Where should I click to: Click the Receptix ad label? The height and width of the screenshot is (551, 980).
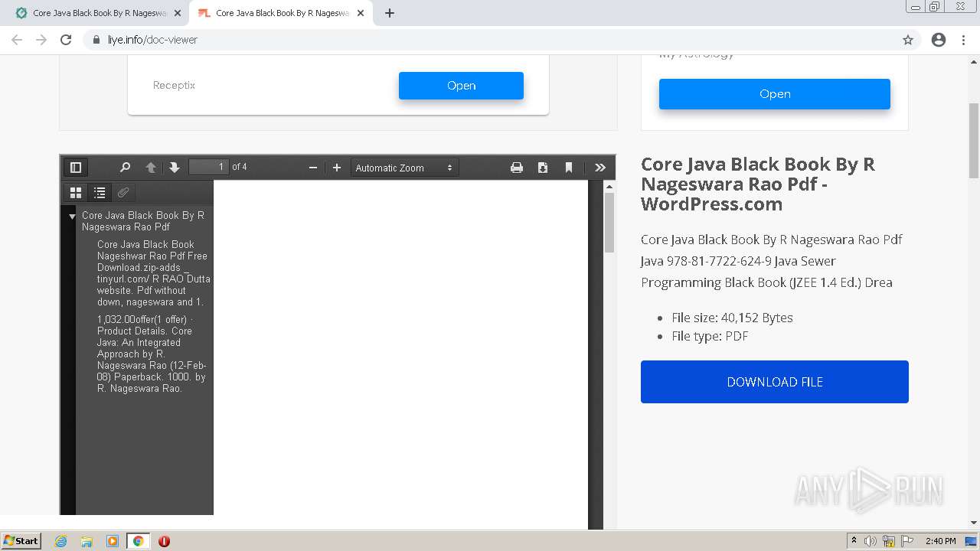pos(174,85)
